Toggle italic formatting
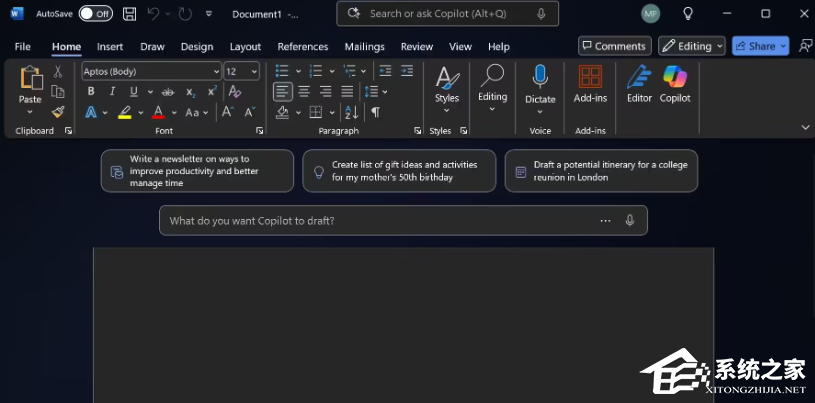 point(110,92)
